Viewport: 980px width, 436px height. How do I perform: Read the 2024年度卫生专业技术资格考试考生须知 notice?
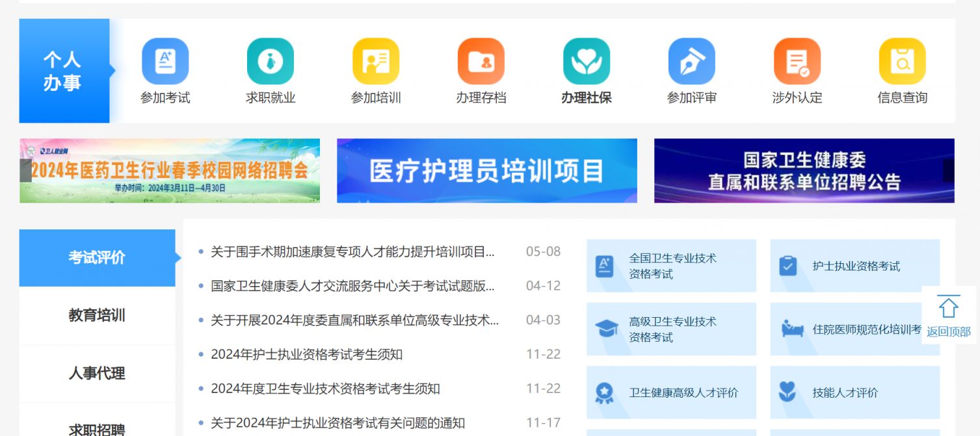coord(325,389)
